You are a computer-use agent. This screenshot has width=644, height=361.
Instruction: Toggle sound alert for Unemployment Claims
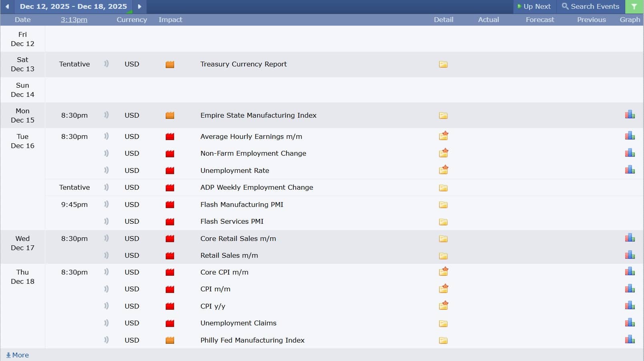pos(106,323)
